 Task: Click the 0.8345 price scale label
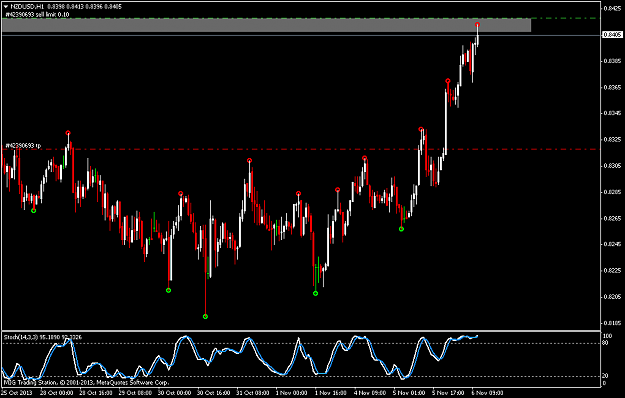pos(612,113)
